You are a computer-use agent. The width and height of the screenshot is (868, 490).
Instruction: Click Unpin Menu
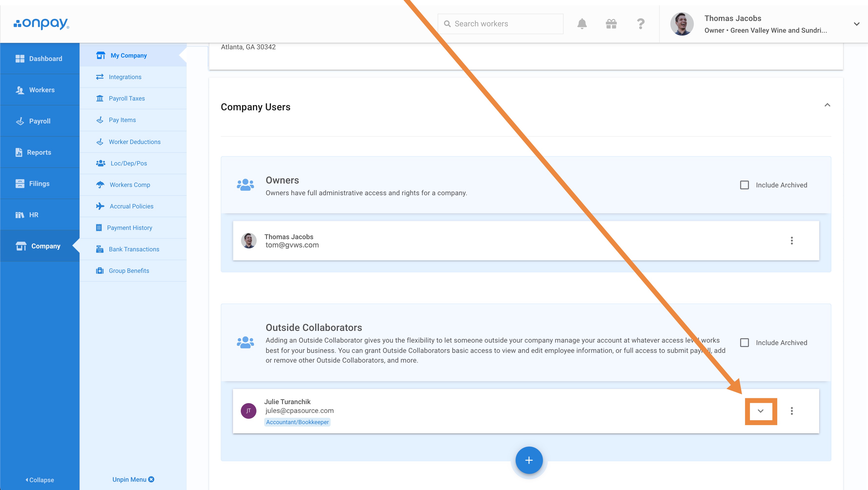[x=133, y=479]
